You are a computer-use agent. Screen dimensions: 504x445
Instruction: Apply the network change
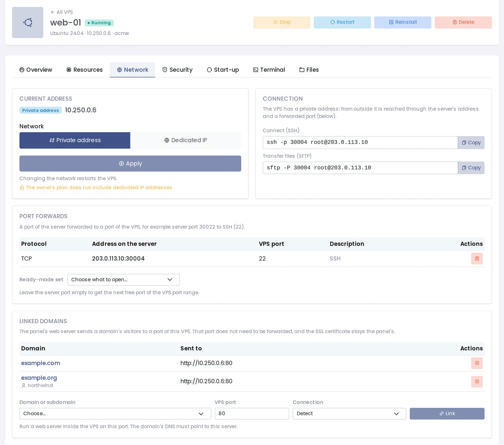pyautogui.click(x=130, y=164)
